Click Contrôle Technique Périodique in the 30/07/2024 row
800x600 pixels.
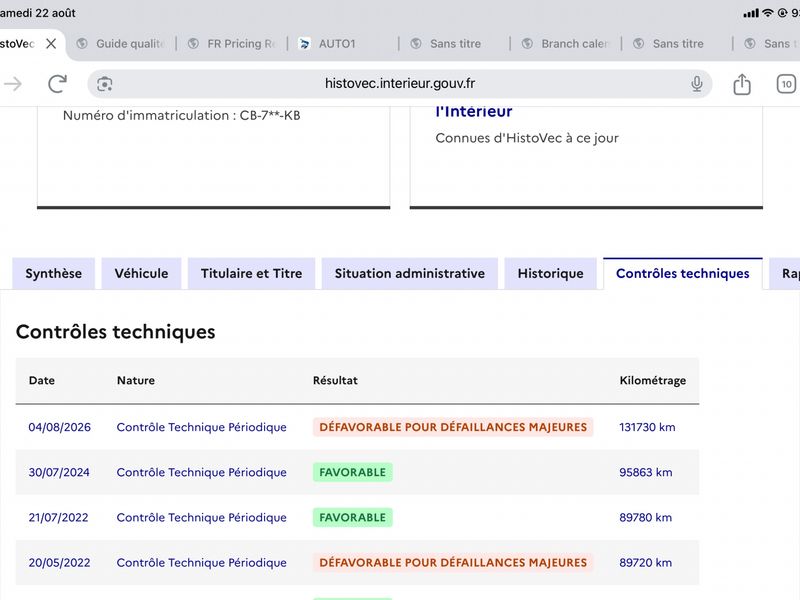click(202, 472)
